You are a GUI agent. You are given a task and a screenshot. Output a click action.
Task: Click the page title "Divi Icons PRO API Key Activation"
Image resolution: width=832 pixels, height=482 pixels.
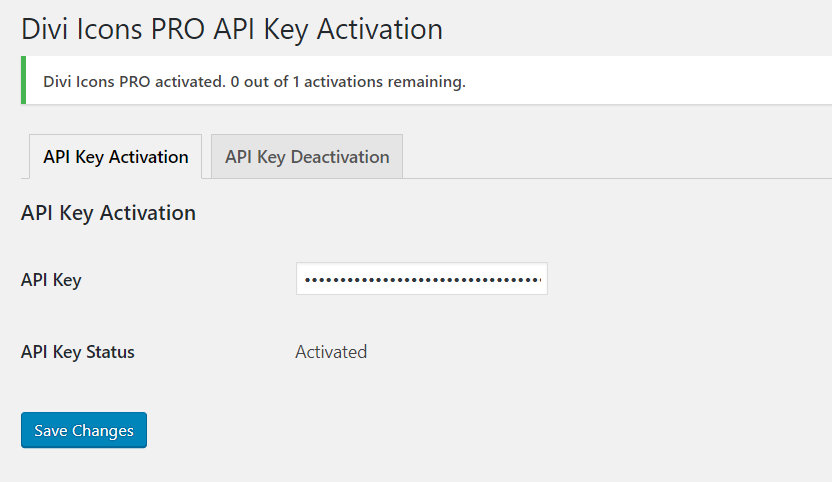232,29
